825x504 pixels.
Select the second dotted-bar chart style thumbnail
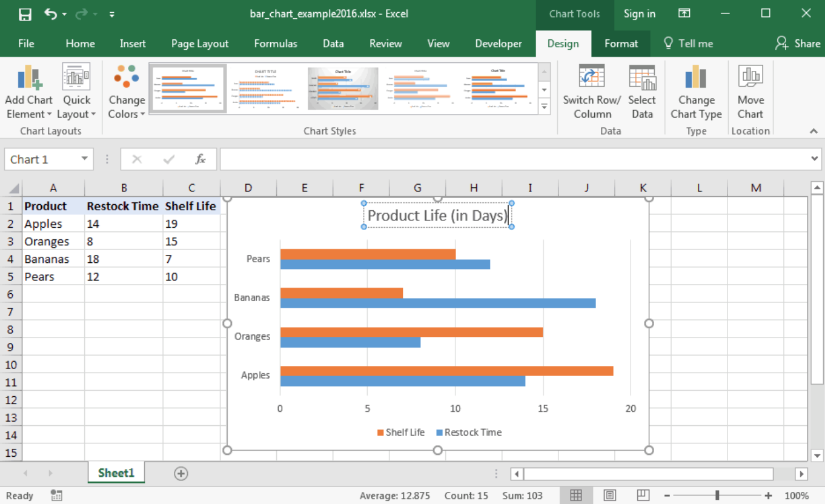[x=267, y=88]
